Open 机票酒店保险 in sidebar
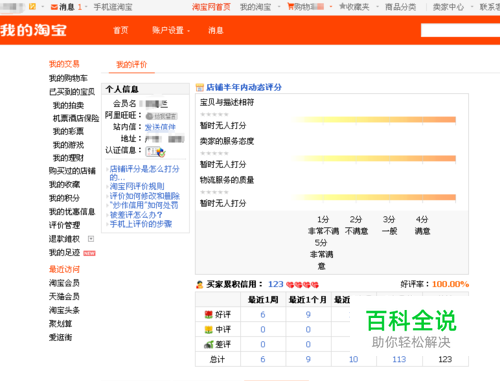Screen dimensions: 500x381 click(76, 118)
